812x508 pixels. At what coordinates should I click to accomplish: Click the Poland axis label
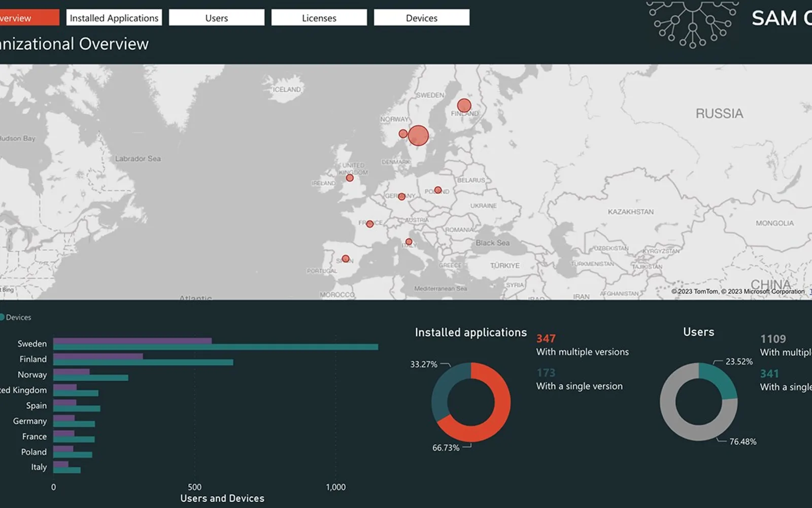34,452
